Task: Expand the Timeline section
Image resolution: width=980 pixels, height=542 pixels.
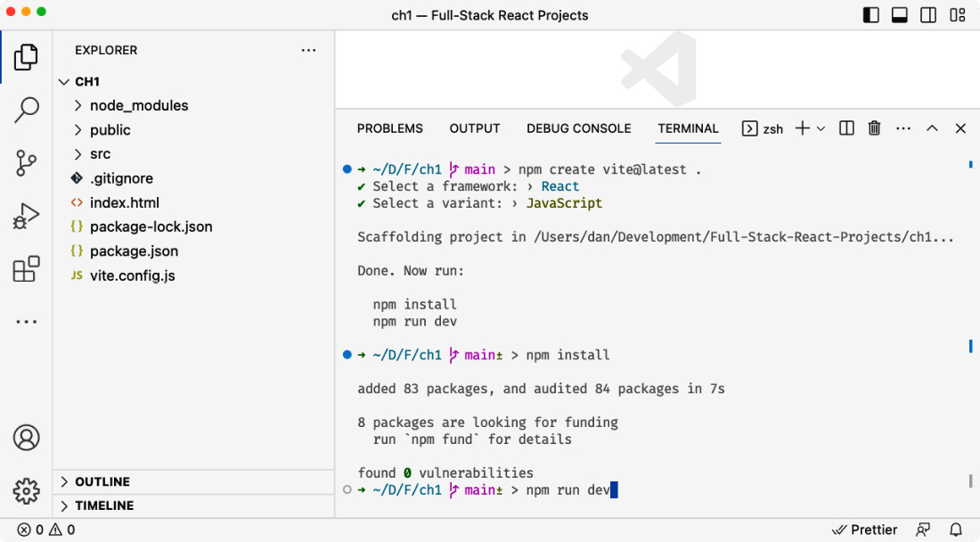Action: (193, 505)
